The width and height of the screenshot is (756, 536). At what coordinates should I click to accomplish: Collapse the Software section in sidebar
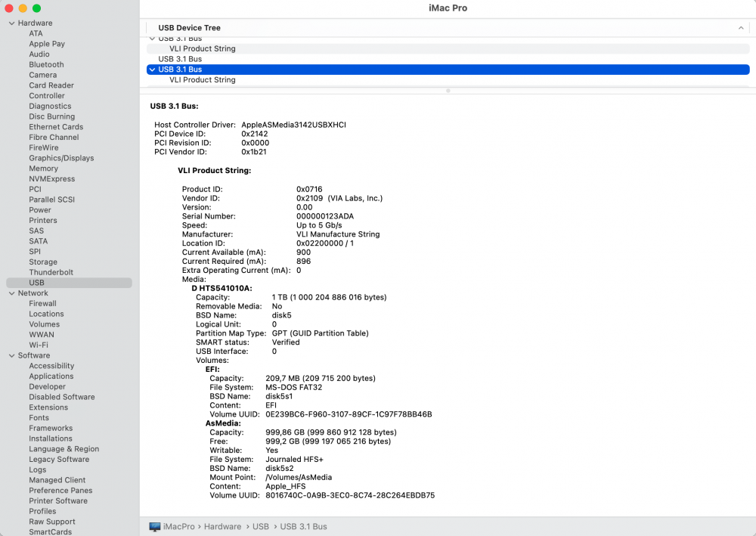pos(11,356)
